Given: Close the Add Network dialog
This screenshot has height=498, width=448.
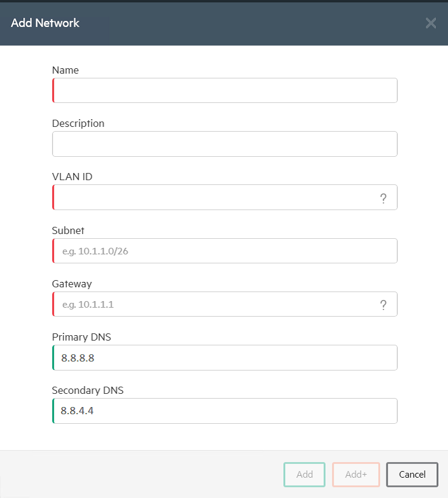Looking at the screenshot, I should click(431, 23).
